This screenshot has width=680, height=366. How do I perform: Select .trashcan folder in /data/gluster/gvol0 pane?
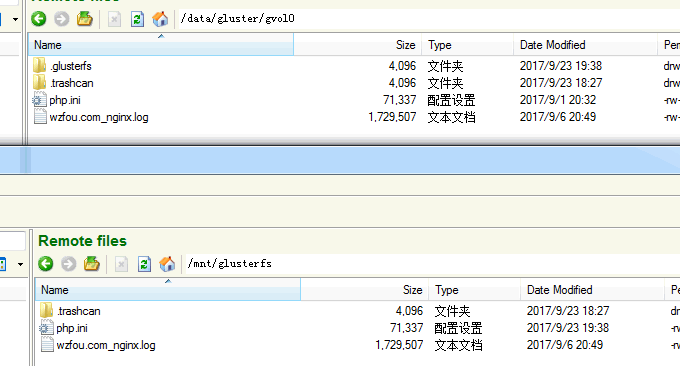72,83
